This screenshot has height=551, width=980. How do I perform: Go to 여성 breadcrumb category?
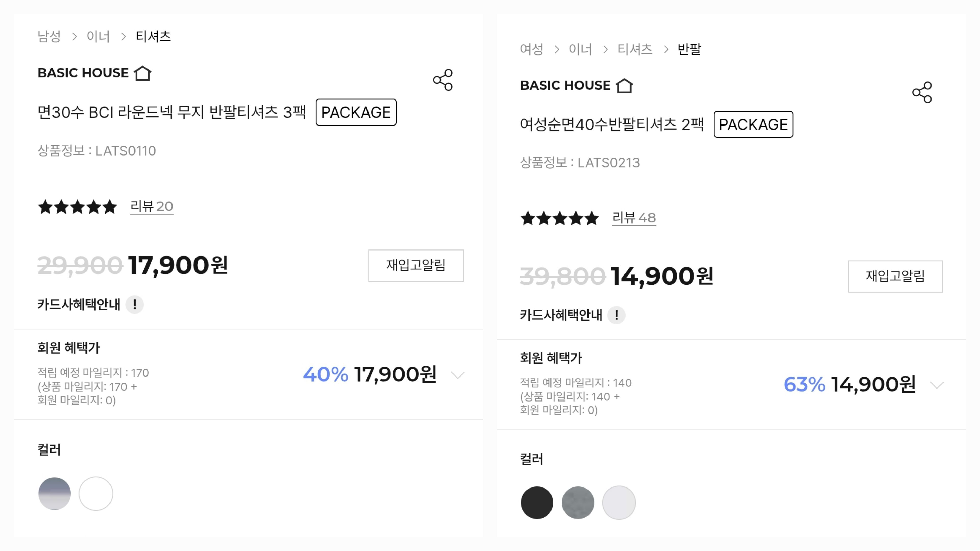pyautogui.click(x=531, y=49)
